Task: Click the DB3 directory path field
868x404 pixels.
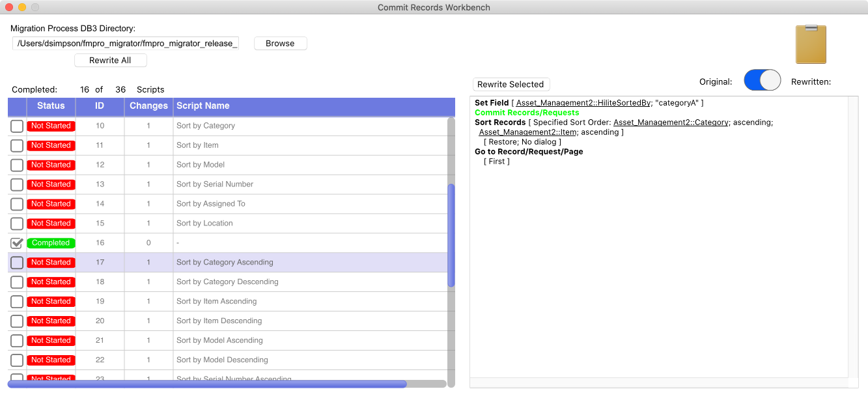Action: click(126, 44)
